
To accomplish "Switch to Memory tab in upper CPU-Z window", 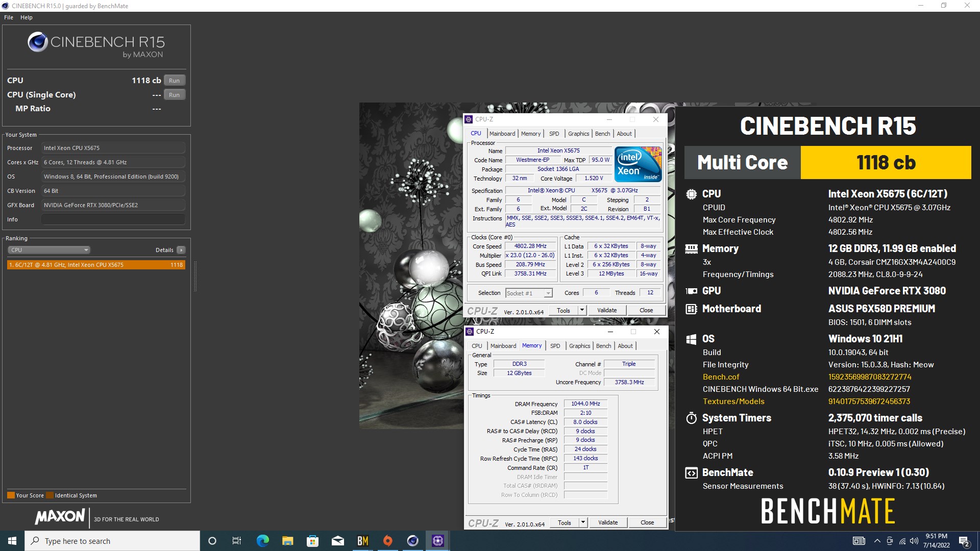I will 531,134.
